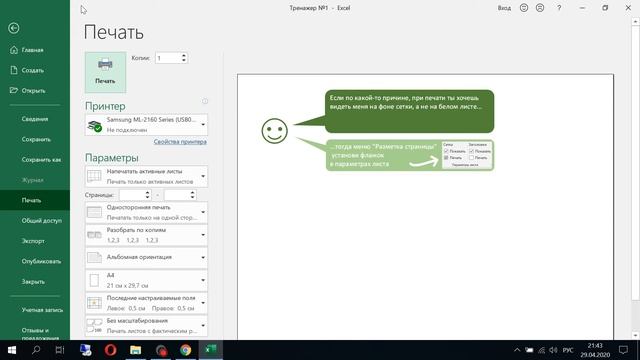640x360 pixels.
Task: Click the printer info icon near Принтер
Action: [x=205, y=101]
